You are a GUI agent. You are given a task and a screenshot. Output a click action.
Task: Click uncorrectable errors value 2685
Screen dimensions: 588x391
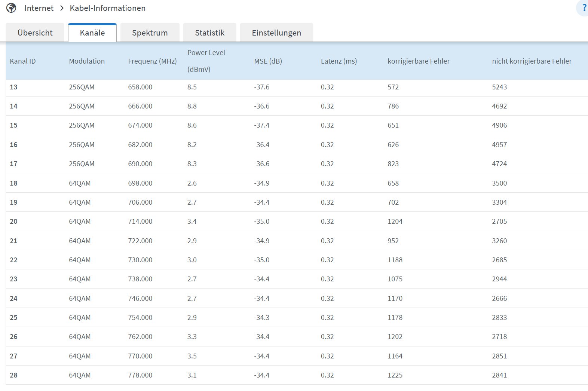pos(499,260)
